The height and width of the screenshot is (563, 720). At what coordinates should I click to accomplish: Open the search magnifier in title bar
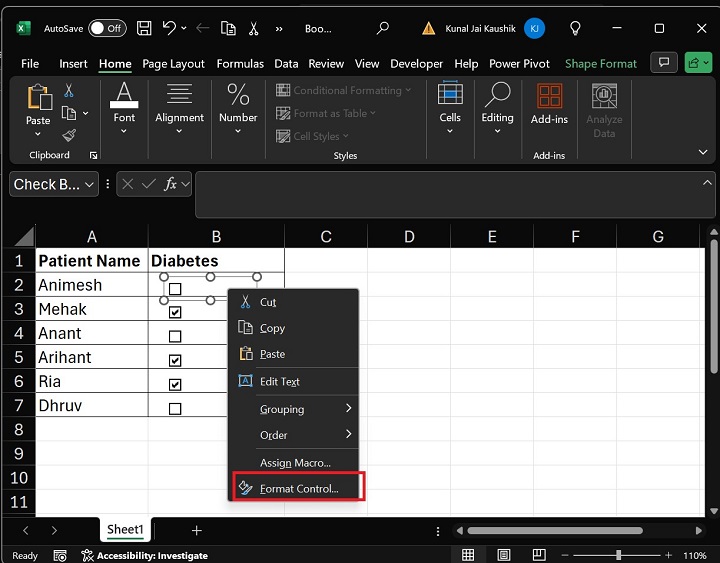coord(384,28)
